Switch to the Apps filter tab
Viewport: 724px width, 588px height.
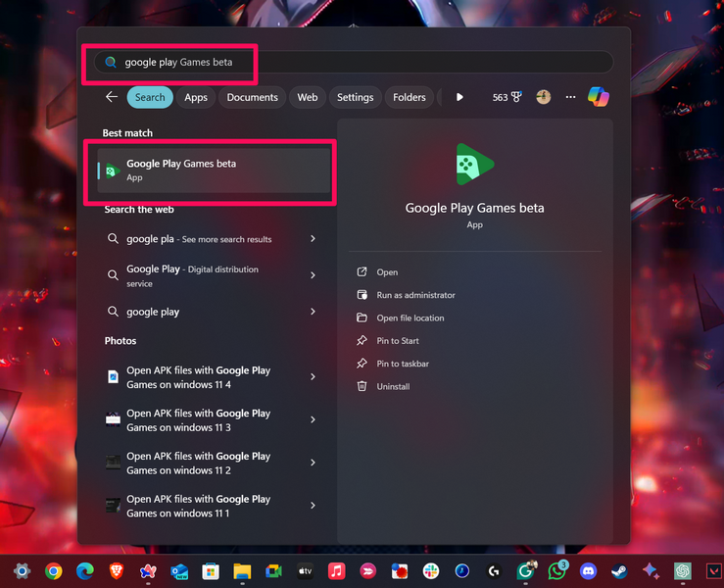tap(196, 97)
